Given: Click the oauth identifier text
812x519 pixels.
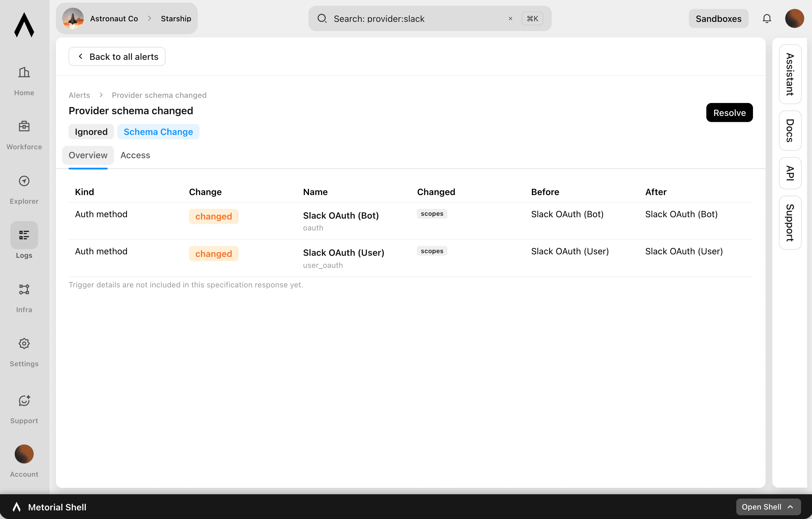Looking at the screenshot, I should pyautogui.click(x=313, y=228).
